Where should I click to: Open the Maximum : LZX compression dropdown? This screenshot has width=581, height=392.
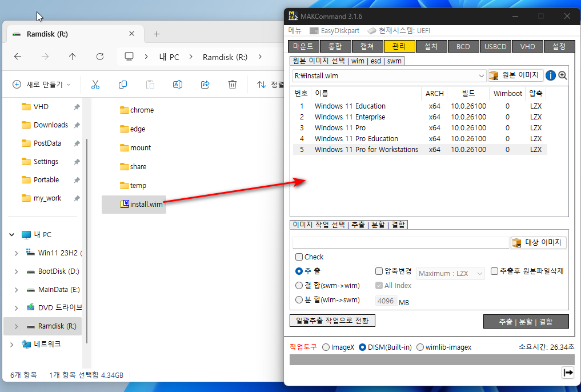[x=451, y=274]
